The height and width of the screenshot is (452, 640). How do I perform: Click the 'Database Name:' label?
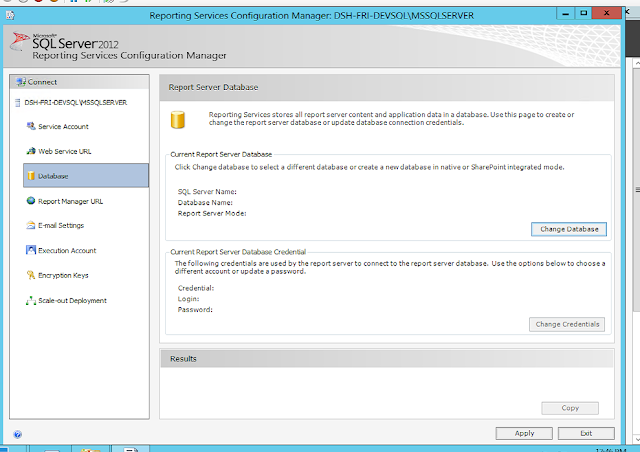click(x=205, y=203)
